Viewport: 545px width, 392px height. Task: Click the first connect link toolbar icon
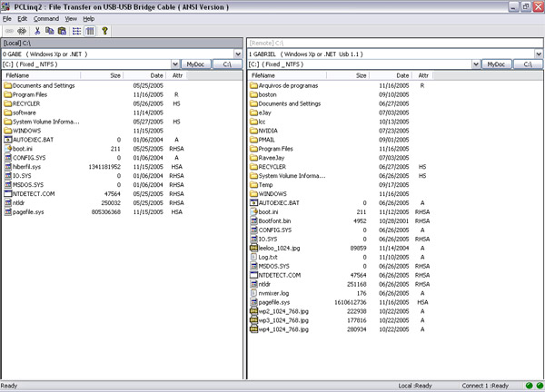[8, 30]
